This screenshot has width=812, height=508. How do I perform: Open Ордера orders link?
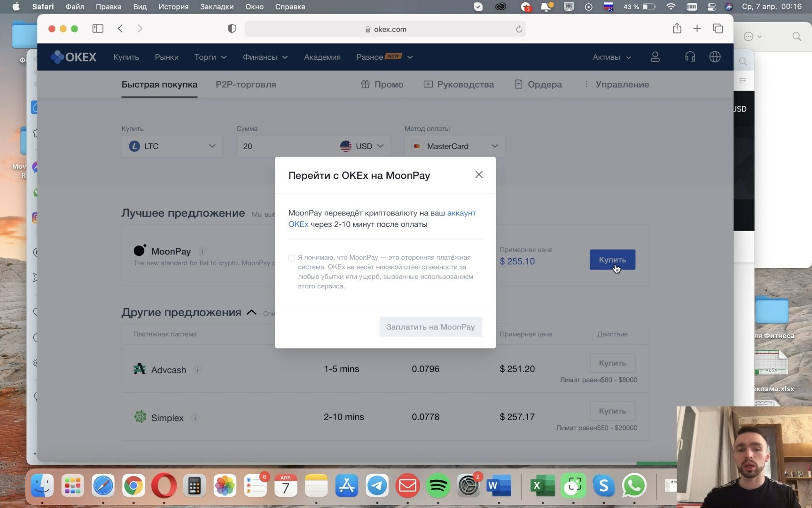pyautogui.click(x=539, y=84)
